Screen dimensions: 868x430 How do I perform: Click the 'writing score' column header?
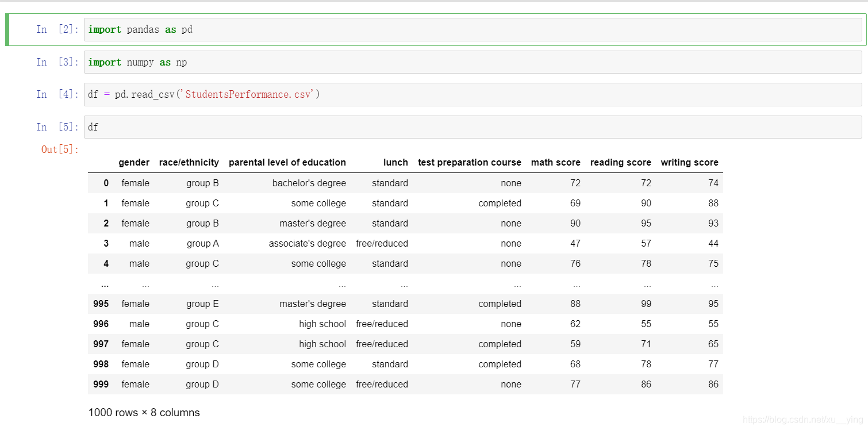[x=690, y=163]
